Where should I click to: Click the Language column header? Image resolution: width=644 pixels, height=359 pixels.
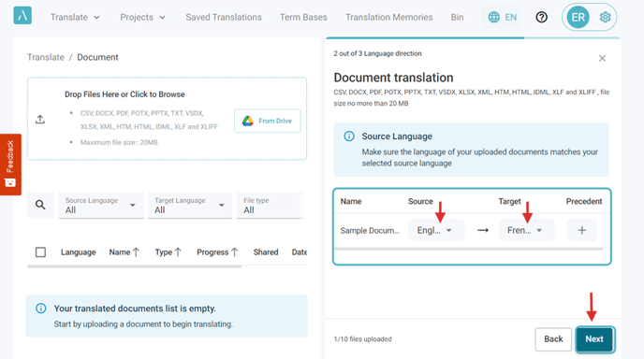78,252
